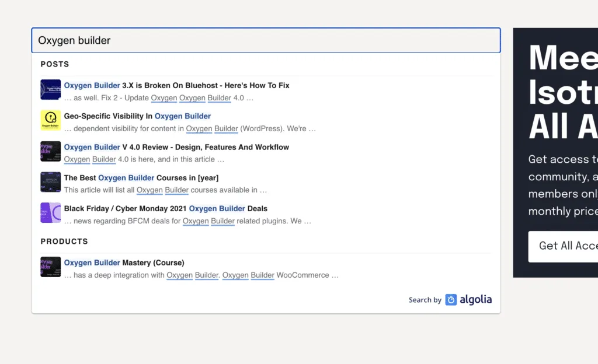Open "The Best Oxygen Builder Courses" post

tap(141, 178)
